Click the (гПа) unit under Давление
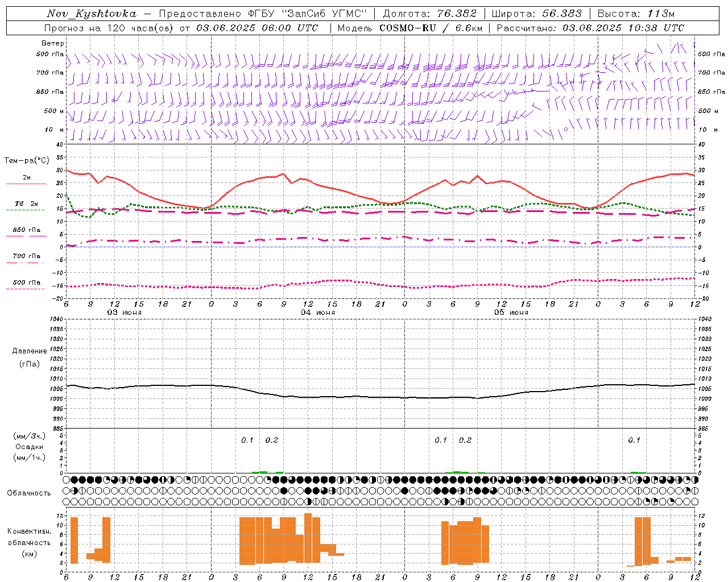 30,364
